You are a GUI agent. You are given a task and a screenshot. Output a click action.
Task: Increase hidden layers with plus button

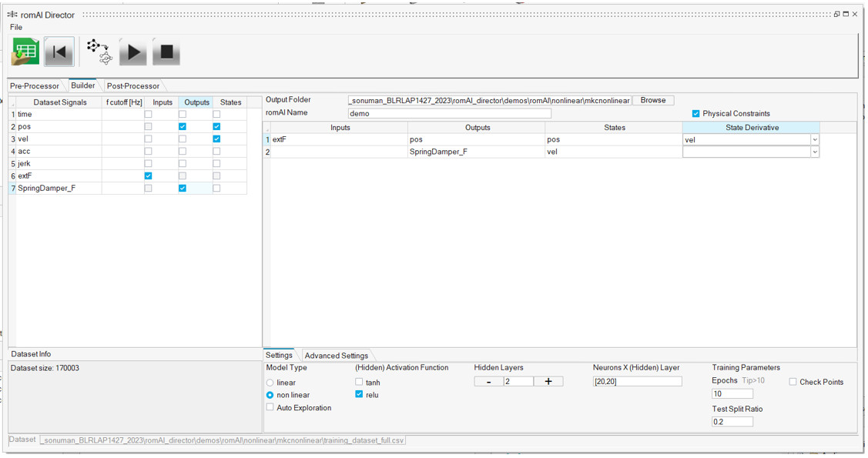[548, 382]
